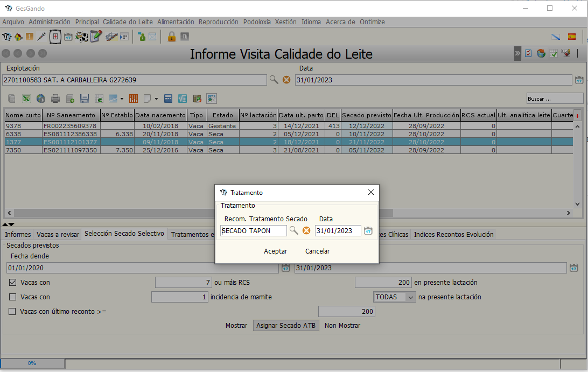The height and width of the screenshot is (372, 588).
Task: Click Cancelar in the Tratamento dialog
Action: pos(317,251)
